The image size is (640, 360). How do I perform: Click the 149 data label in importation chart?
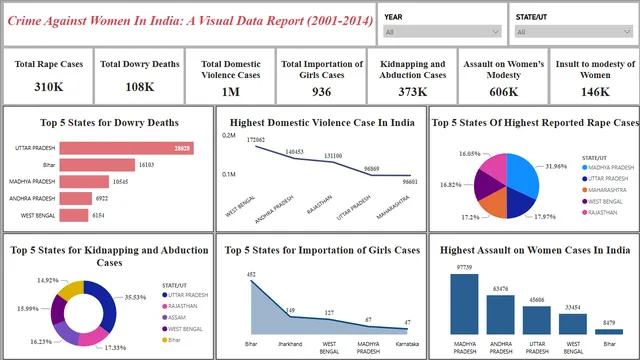[290, 311]
